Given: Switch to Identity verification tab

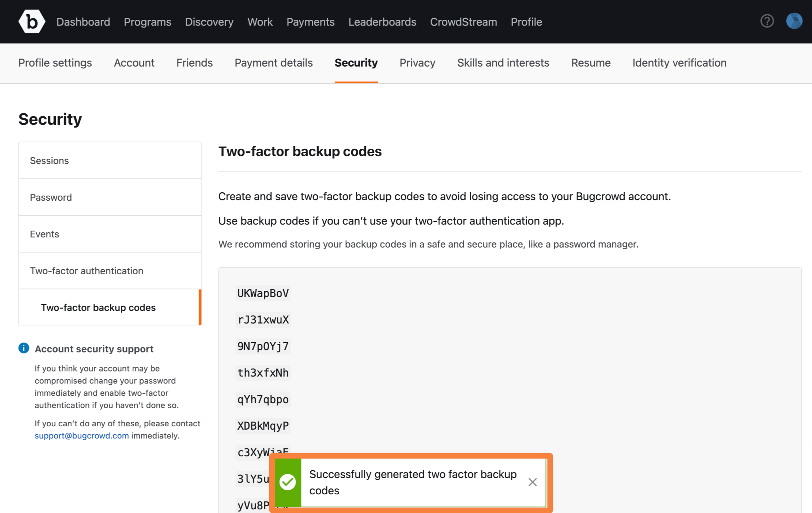Looking at the screenshot, I should tap(679, 63).
